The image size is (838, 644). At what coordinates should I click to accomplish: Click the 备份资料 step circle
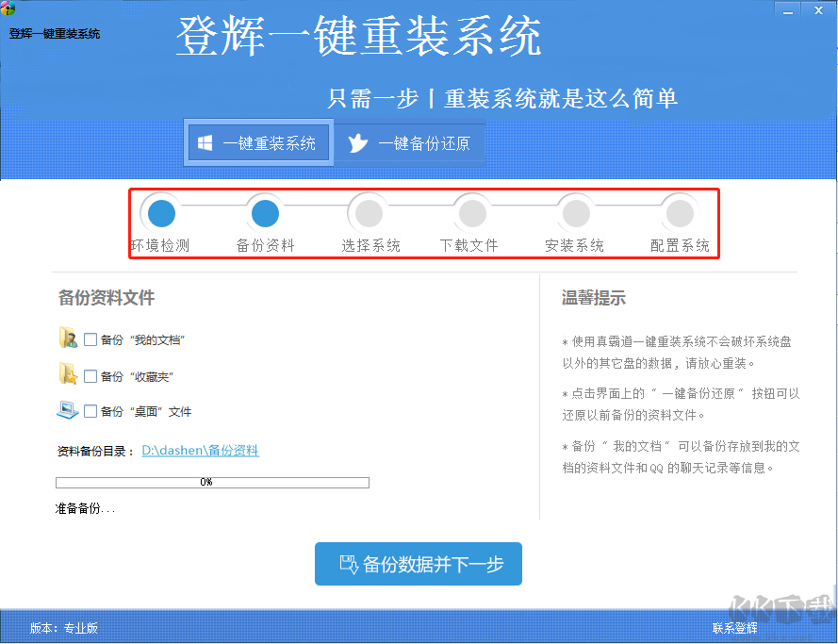(x=264, y=212)
